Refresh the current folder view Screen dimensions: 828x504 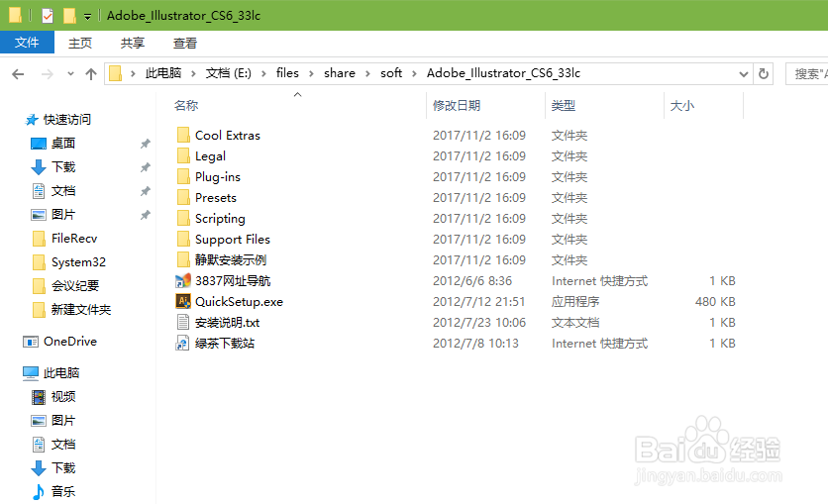tap(763, 73)
